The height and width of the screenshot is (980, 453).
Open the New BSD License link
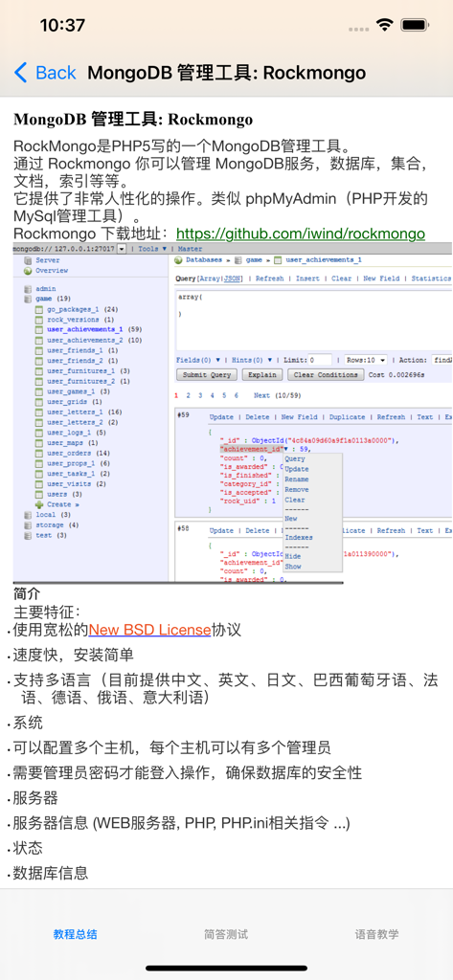coord(149,630)
